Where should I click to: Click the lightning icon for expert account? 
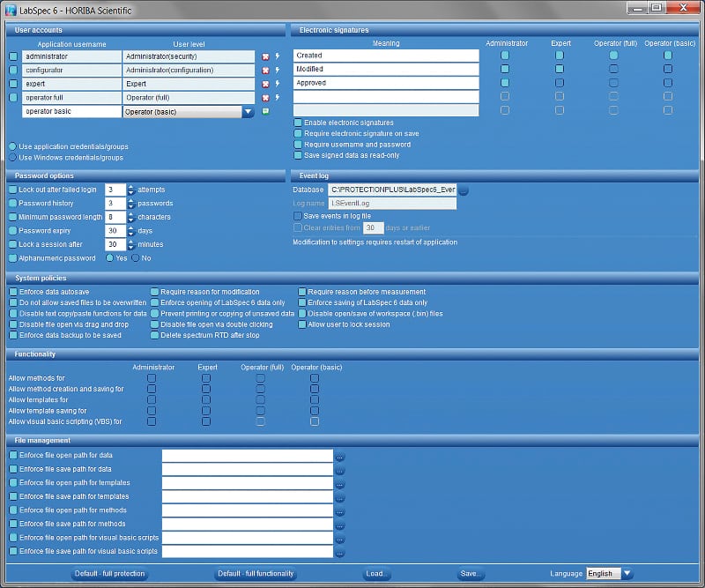click(x=278, y=84)
